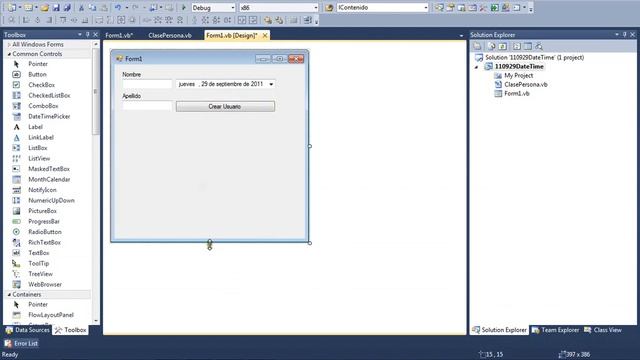Click the Align to Grid layout icon
This screenshot has width=640, height=360.
(11, 20)
